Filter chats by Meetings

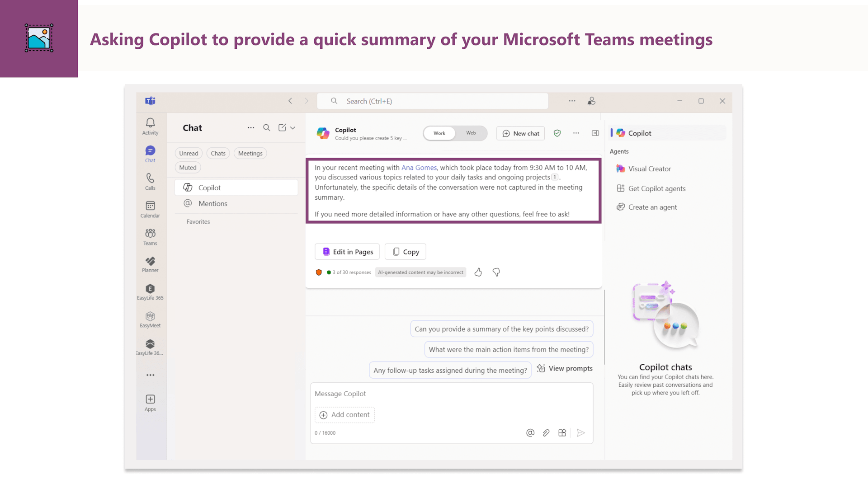pyautogui.click(x=250, y=153)
